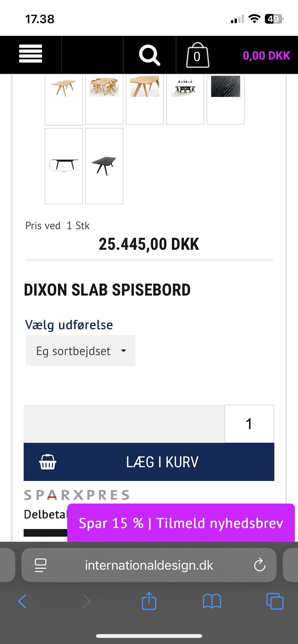The height and width of the screenshot is (644, 298).
Task: Go back to previous page
Action: (x=22, y=601)
